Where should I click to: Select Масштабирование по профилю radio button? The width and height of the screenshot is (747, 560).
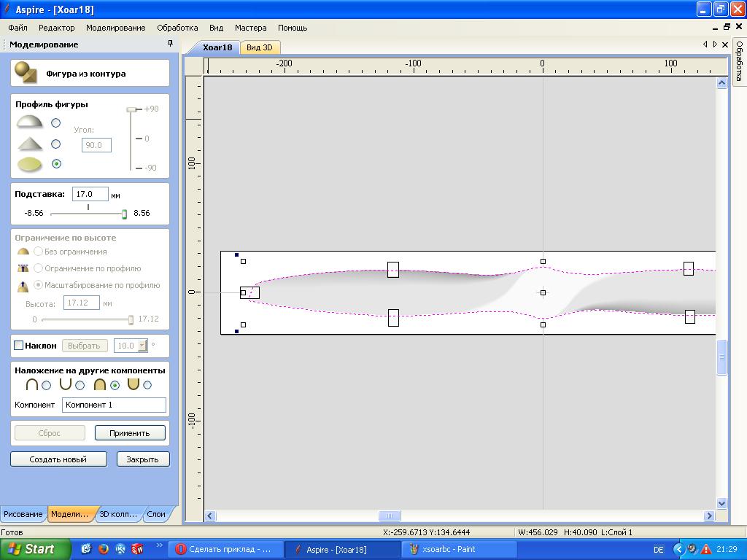pos(38,285)
